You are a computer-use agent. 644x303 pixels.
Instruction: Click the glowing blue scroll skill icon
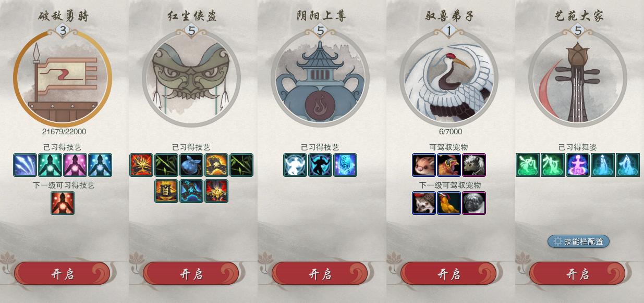click(345, 165)
